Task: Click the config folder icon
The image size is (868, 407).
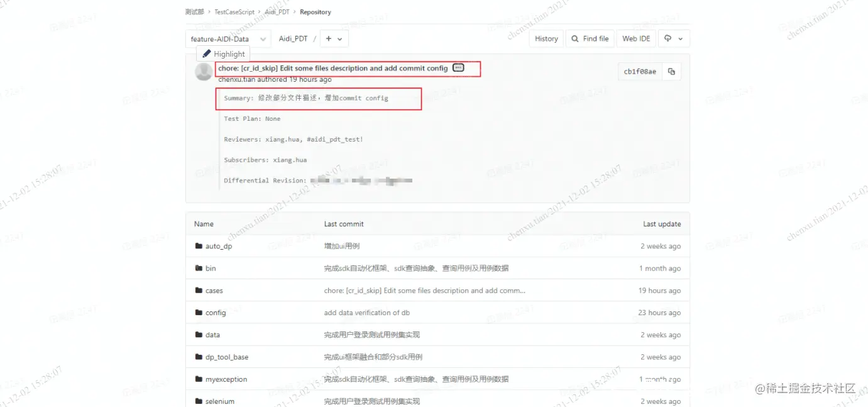Action: 199,313
